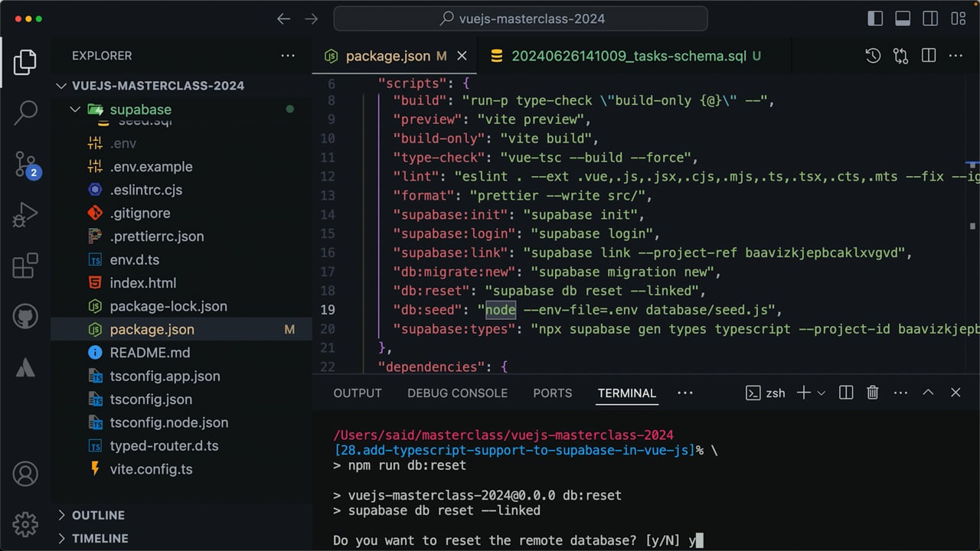Open the .env file
Screen dimensions: 980x551
click(181, 143)
